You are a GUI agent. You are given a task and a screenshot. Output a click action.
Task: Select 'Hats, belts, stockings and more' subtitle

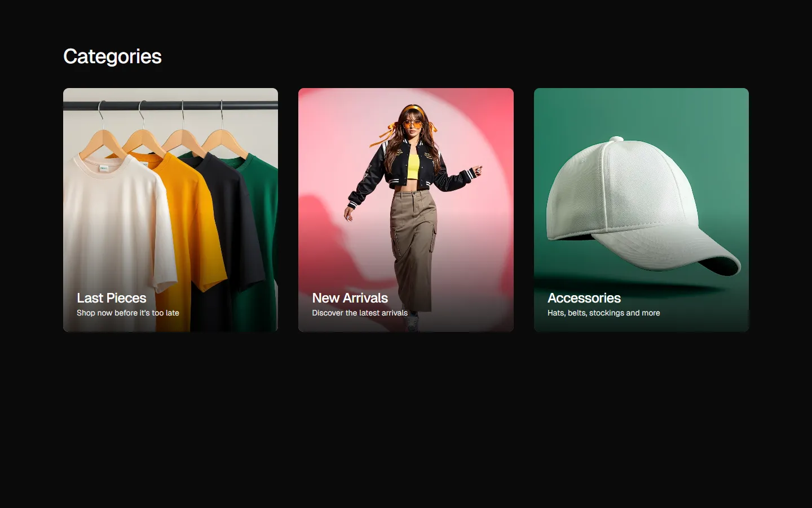[x=603, y=313]
